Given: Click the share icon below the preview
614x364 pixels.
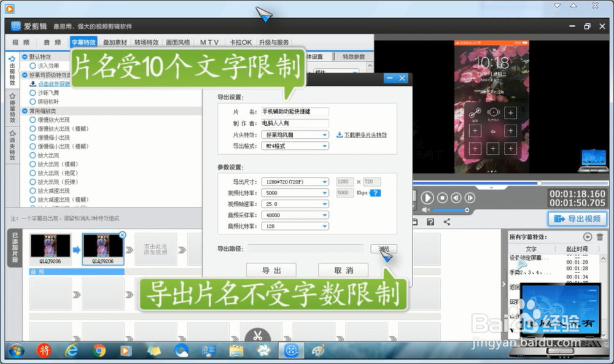Looking at the screenshot, I should tap(447, 222).
